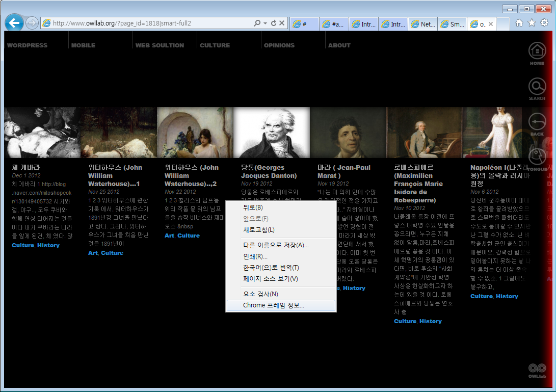This screenshot has height=392, width=556.
Task: Select '한국어(으)로 번역(T)' menu entry
Action: 281,268
